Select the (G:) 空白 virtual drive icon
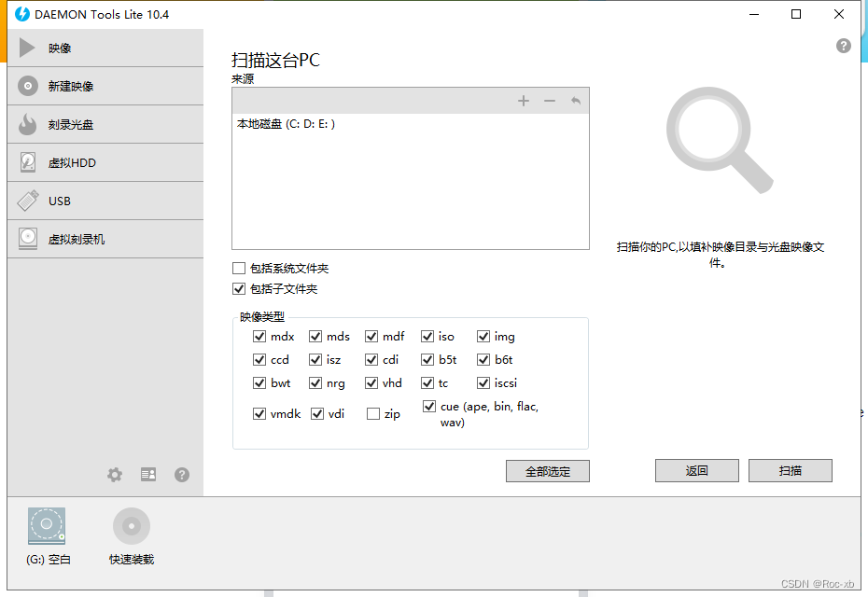Screen dimensions: 868x597 click(x=47, y=526)
